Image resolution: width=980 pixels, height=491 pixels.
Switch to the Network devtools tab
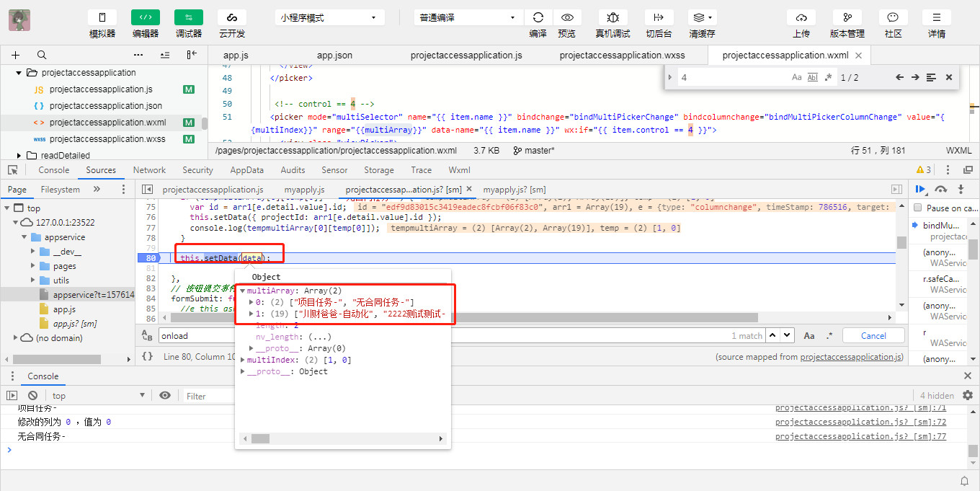tap(149, 170)
